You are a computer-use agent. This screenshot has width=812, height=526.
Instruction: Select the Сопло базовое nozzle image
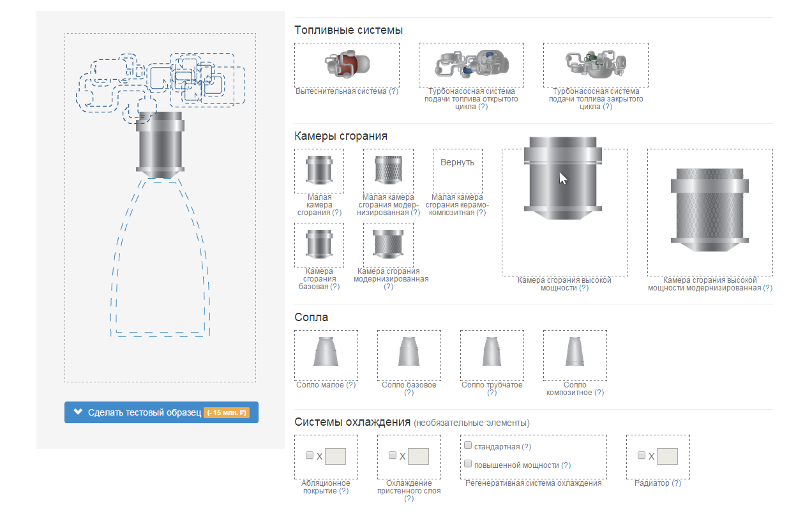(409, 352)
